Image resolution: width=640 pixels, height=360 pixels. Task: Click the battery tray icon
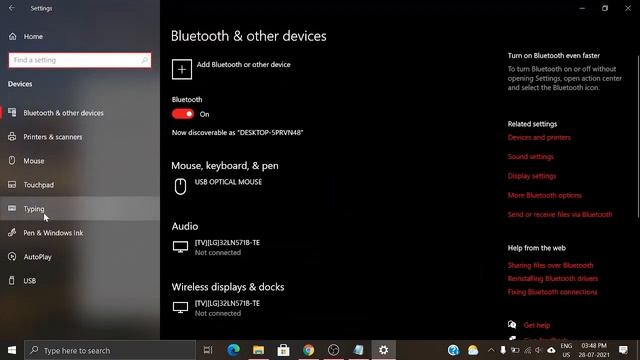pos(516,350)
